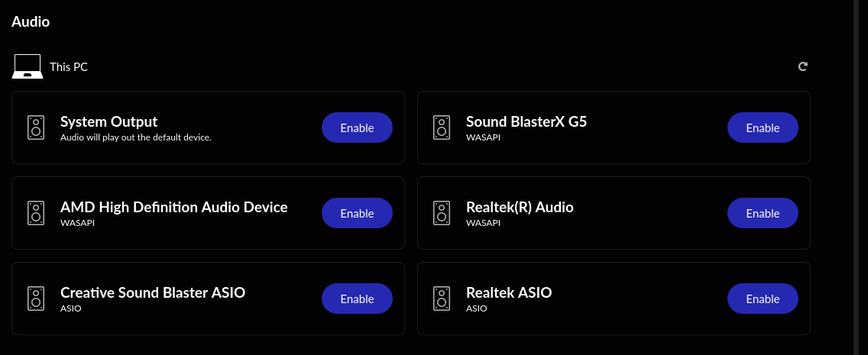Click the Sound BlasterX G5 device name
This screenshot has width=868, height=355.
tap(526, 121)
